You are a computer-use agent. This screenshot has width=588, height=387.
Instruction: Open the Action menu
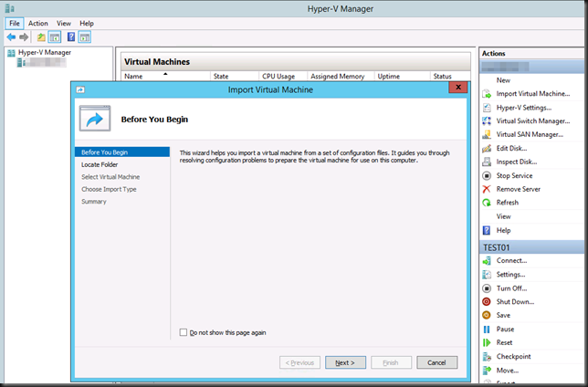(x=37, y=23)
